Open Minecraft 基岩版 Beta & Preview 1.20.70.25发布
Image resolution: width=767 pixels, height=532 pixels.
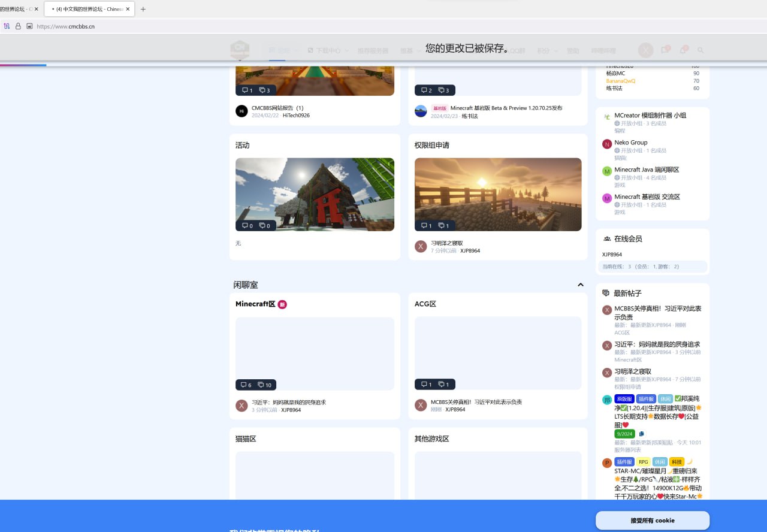pyautogui.click(x=506, y=108)
